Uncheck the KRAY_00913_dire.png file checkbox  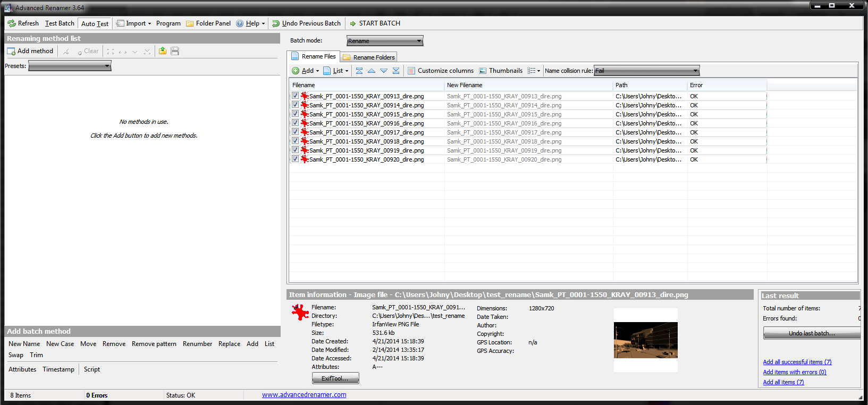coord(295,96)
